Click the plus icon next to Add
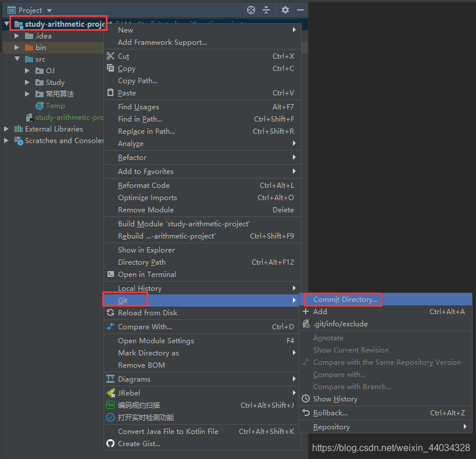476x459 pixels. point(306,311)
